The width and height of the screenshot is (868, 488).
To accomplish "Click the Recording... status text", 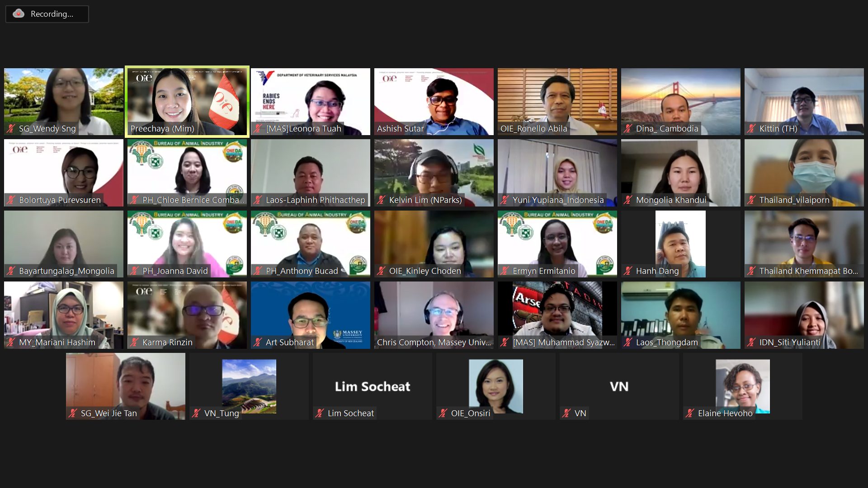I will coord(52,14).
